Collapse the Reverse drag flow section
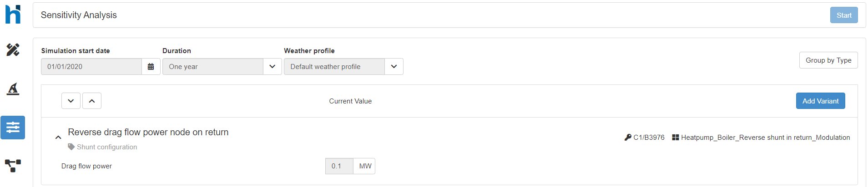868x187 pixels. click(x=58, y=137)
